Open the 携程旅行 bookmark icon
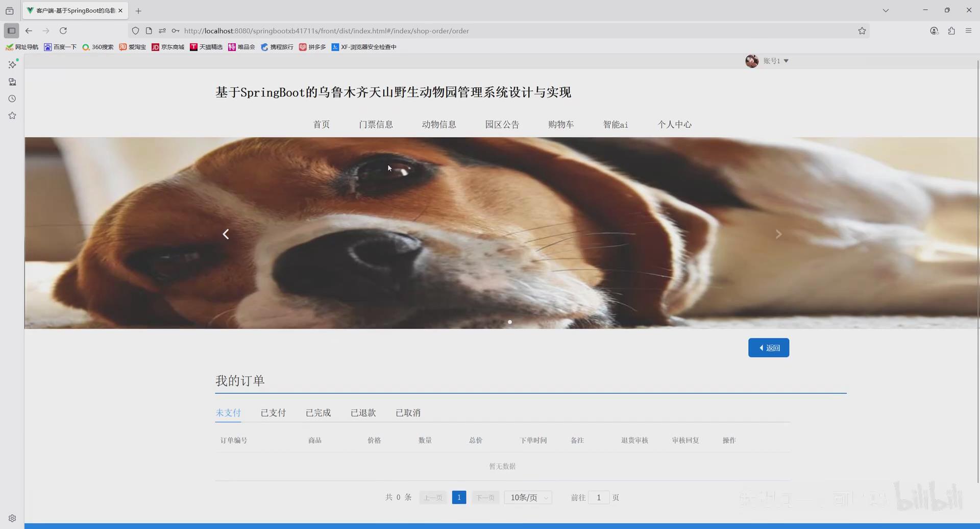The image size is (980, 529). click(x=264, y=47)
